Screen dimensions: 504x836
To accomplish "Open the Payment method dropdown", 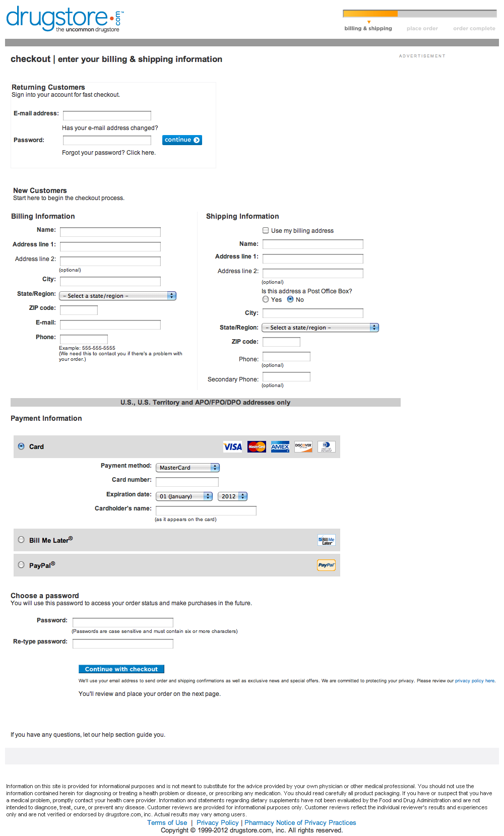I will point(187,468).
